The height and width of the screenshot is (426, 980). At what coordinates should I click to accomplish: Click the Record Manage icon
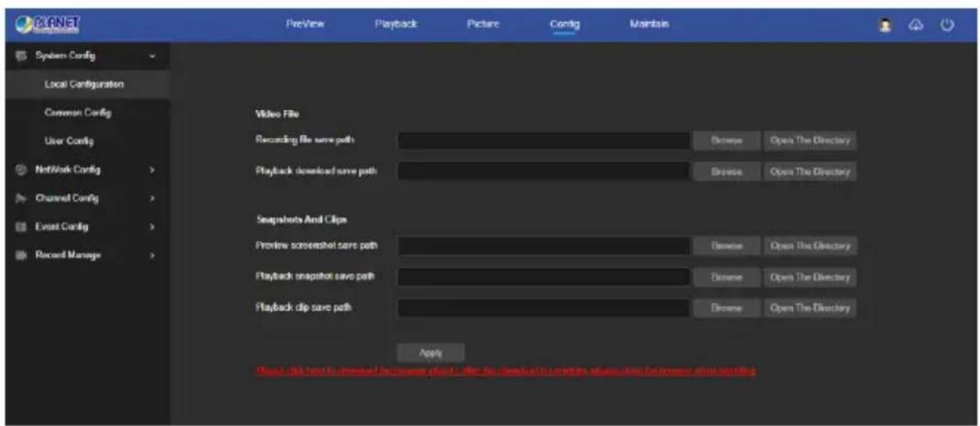click(x=21, y=255)
